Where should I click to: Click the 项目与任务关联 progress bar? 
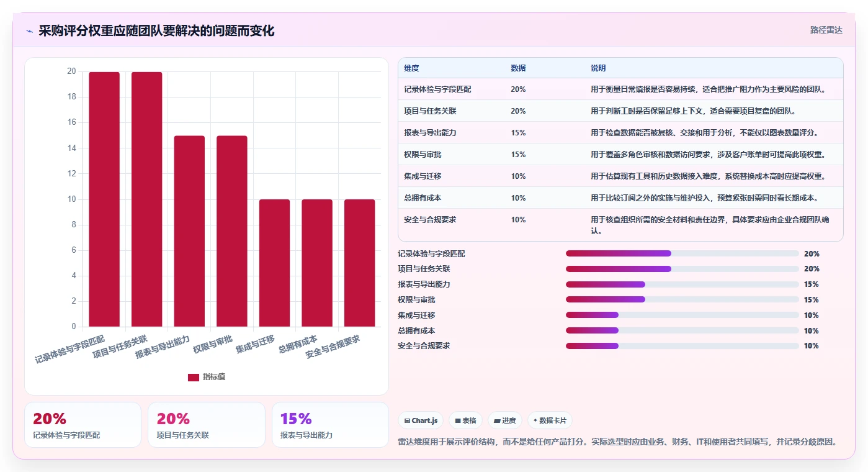point(682,269)
